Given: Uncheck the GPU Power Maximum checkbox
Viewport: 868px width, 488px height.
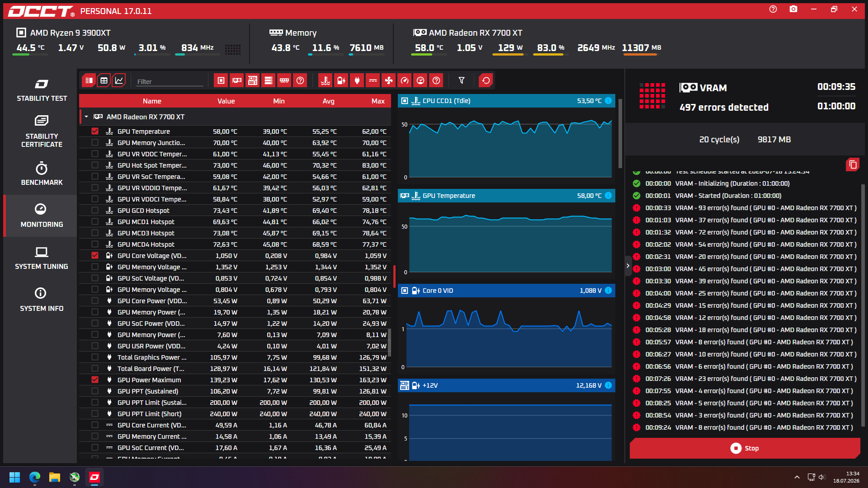Looking at the screenshot, I should 95,380.
